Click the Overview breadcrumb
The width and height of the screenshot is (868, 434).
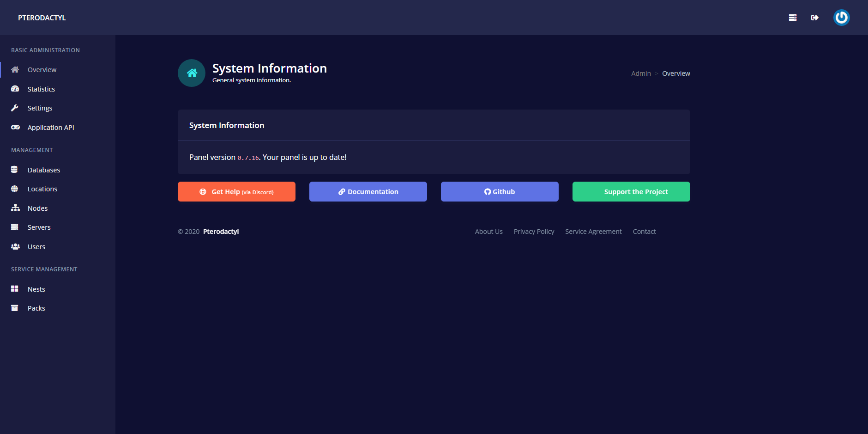(x=676, y=73)
